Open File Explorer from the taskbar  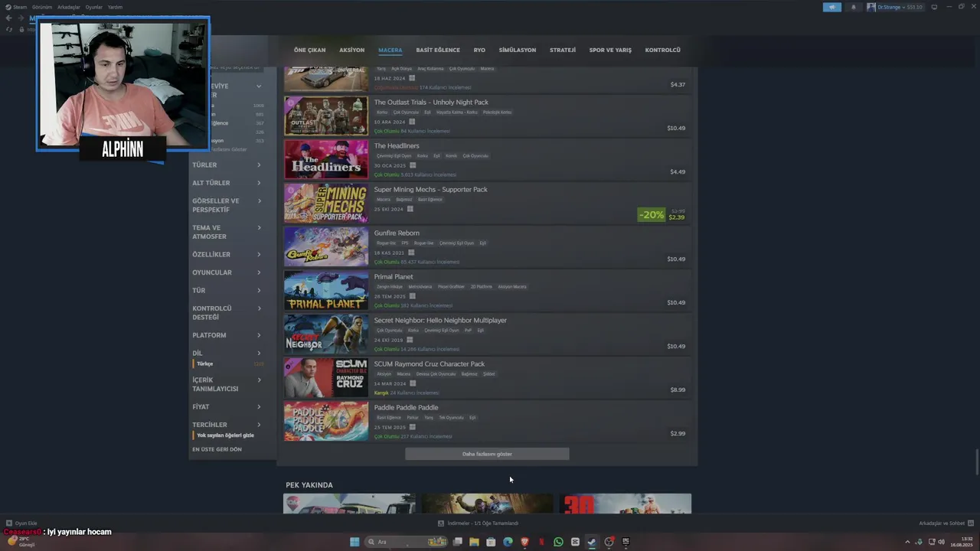point(474,542)
